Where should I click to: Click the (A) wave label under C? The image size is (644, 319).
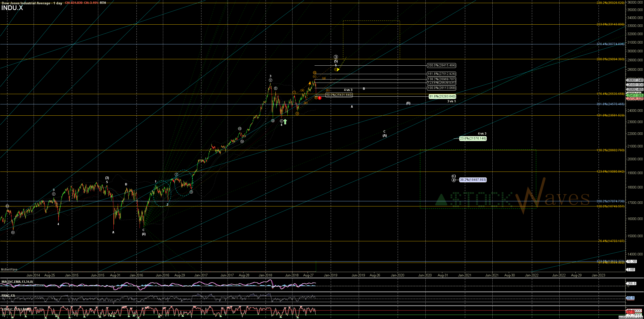coord(385,136)
